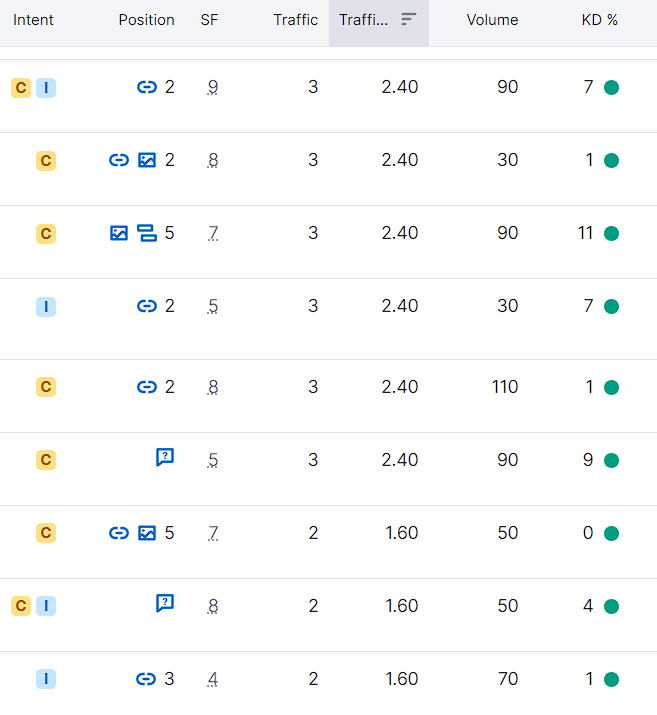The width and height of the screenshot is (657, 715).
Task: Click link icon in volume 70 row
Action: click(x=146, y=679)
